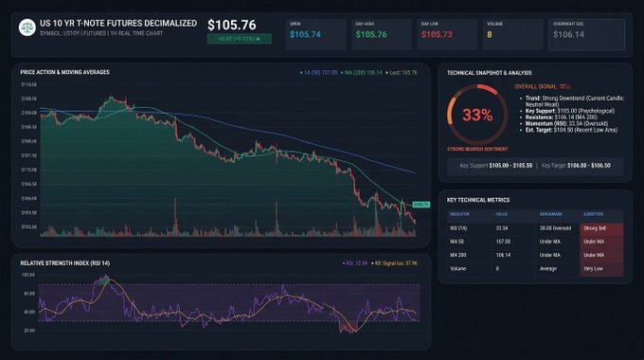
Task: Sort by the BENCHMARK column header
Action: pyautogui.click(x=551, y=214)
